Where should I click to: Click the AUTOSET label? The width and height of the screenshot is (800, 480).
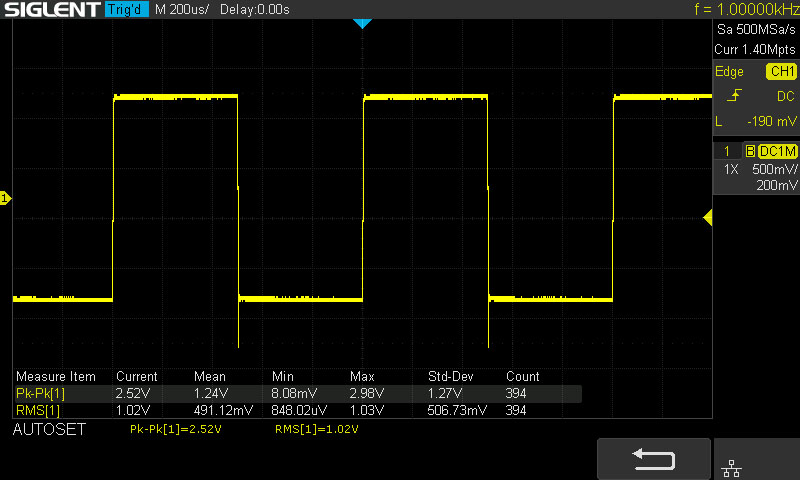point(49,430)
